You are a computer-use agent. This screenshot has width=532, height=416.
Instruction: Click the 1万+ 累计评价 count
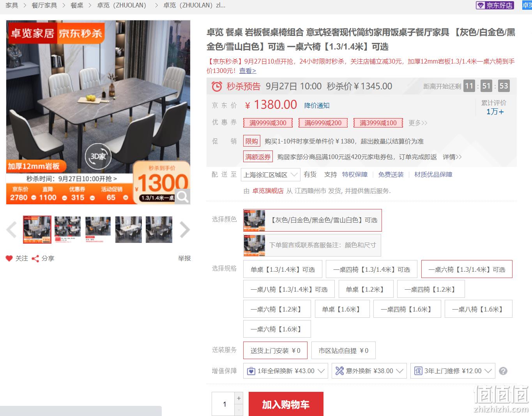click(x=495, y=112)
